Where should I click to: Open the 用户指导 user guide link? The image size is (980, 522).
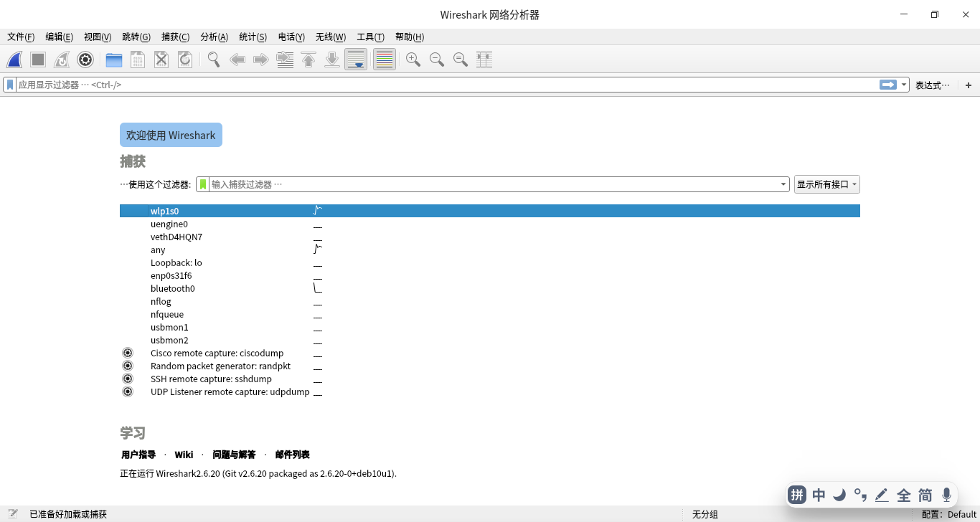pyautogui.click(x=138, y=455)
